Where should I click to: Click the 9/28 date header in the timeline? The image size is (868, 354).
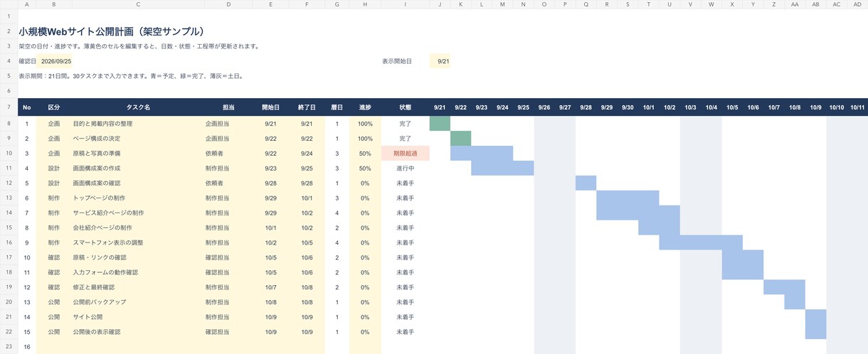tap(586, 107)
